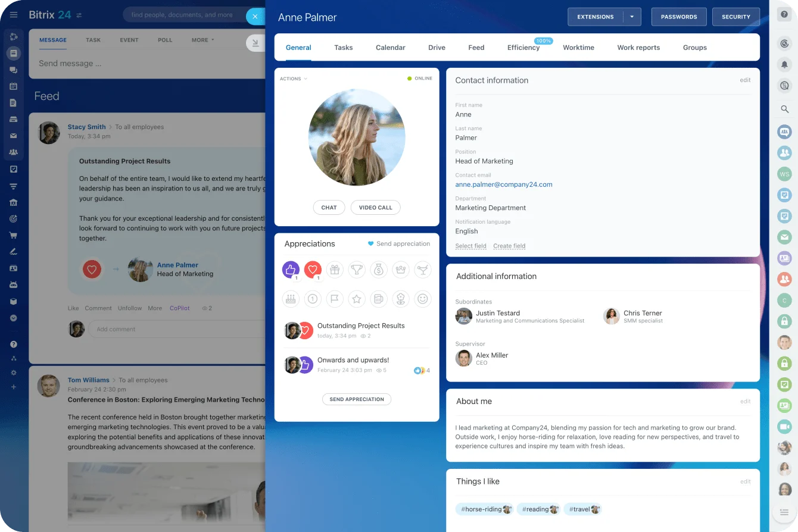The image size is (798, 532).
Task: Switch to the Worktime tab
Action: click(578, 48)
